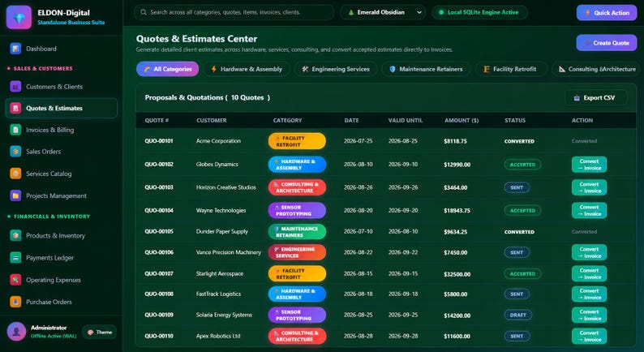Export the quotes table as CSV

596,98
